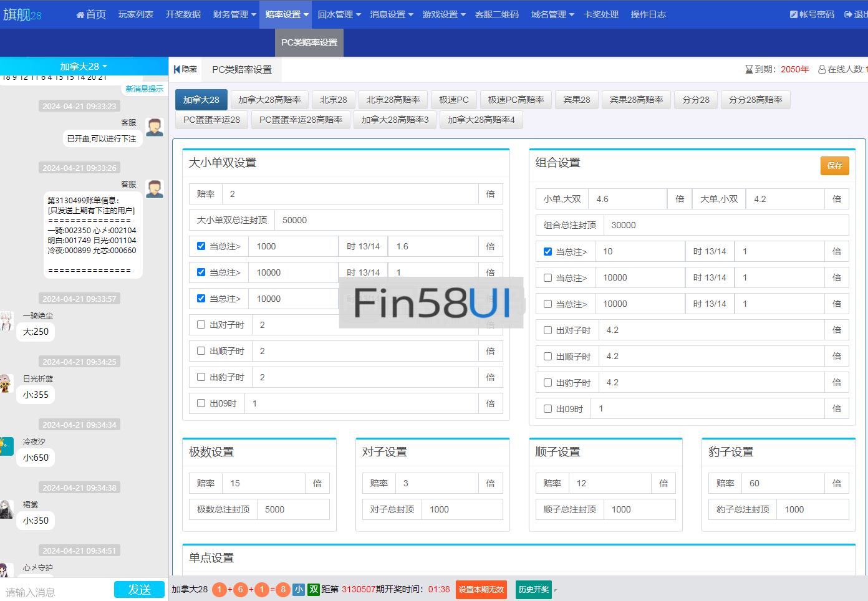This screenshot has height=601, width=868.
Task: Click the orange 保存 button
Action: point(835,166)
